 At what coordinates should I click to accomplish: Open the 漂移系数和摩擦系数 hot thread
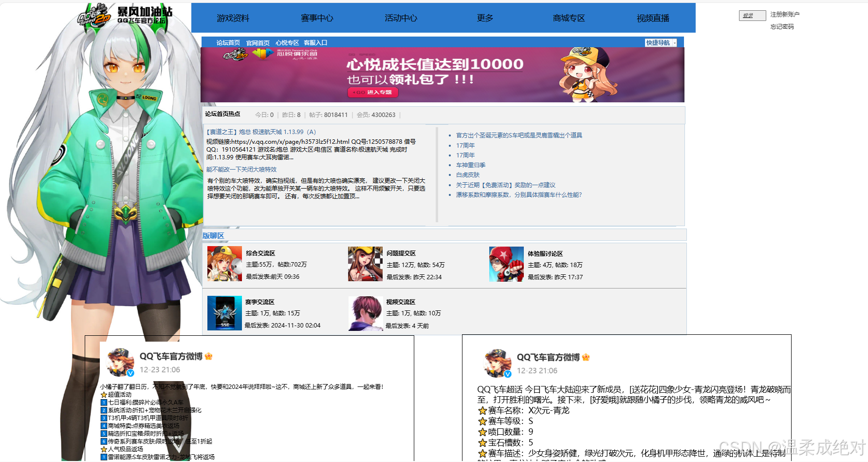(x=519, y=195)
